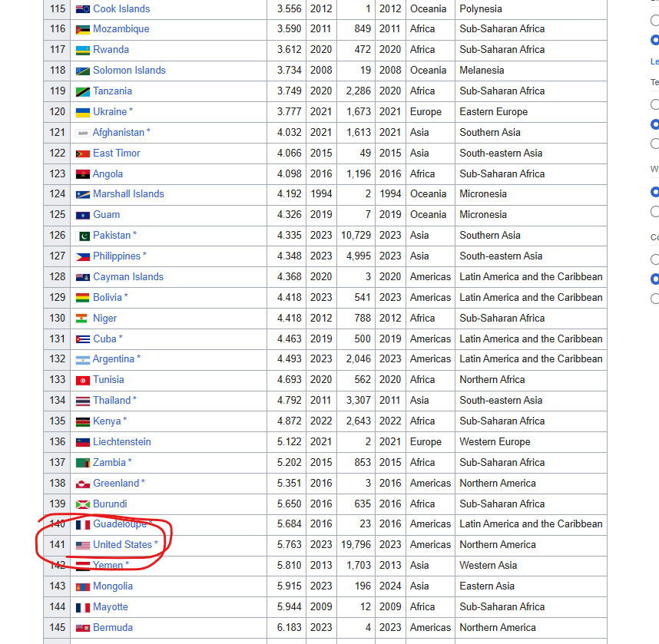This screenshot has width=659, height=644.
Task: Follow the Mongolia link
Action: [113, 586]
